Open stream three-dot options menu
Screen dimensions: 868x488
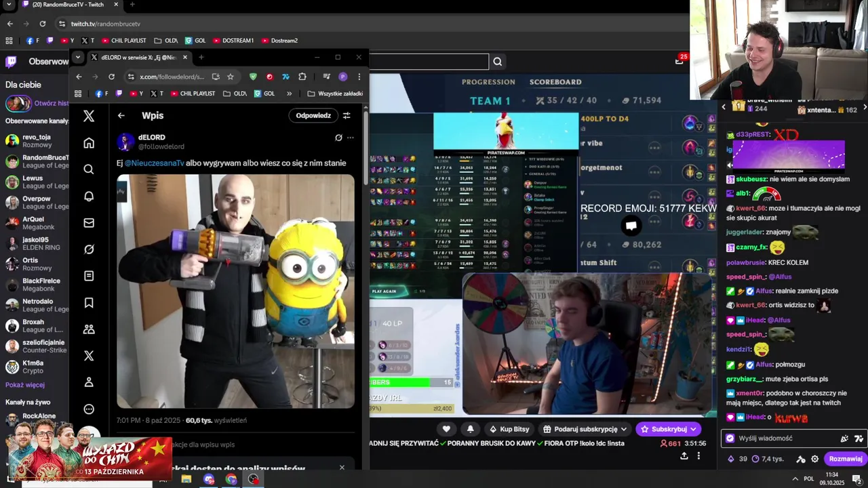pos(698,455)
